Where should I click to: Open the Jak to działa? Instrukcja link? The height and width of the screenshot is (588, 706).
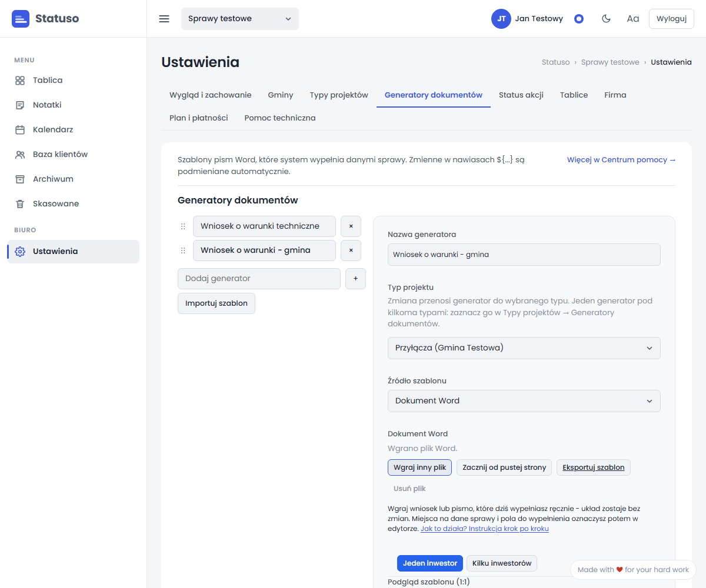[485, 529]
